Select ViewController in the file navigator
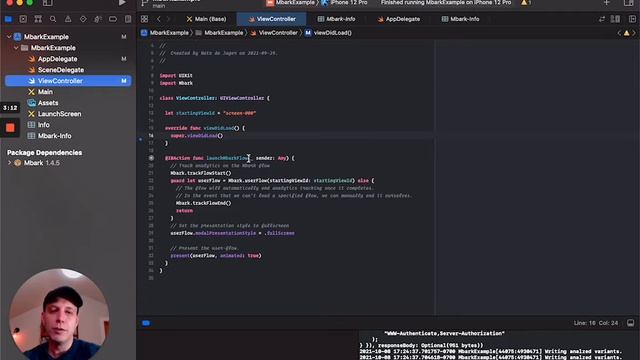Image resolution: width=640 pixels, height=360 pixels. tap(68, 81)
